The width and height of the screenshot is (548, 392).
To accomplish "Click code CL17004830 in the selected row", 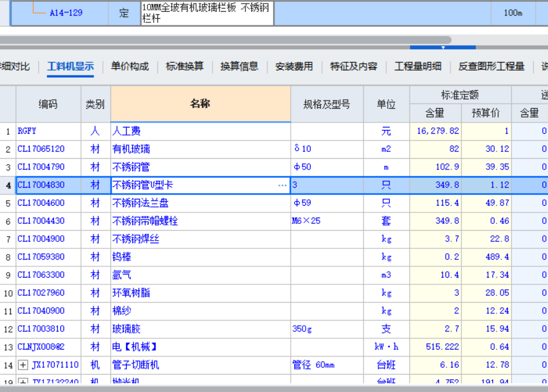I will tap(41, 185).
